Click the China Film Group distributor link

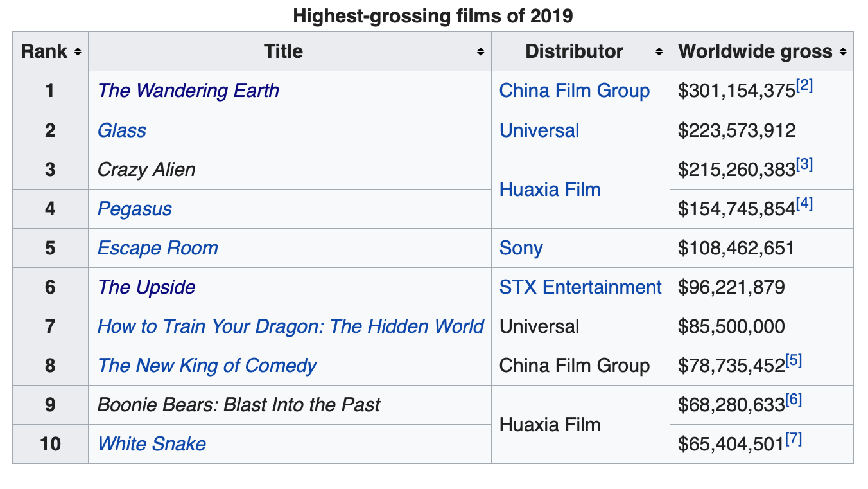click(x=574, y=91)
